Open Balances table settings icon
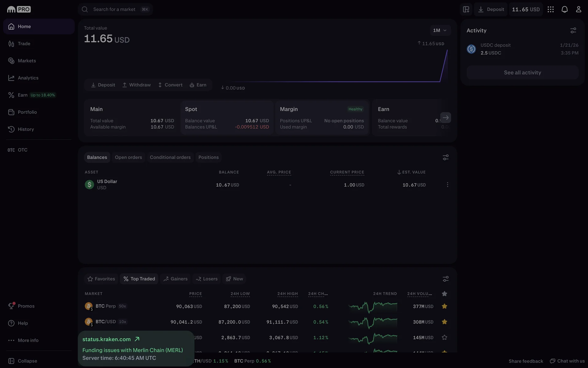588x368 pixels. pos(445,157)
